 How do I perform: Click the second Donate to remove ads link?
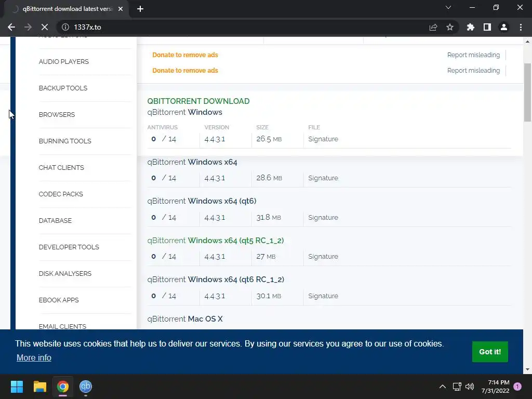pos(185,71)
